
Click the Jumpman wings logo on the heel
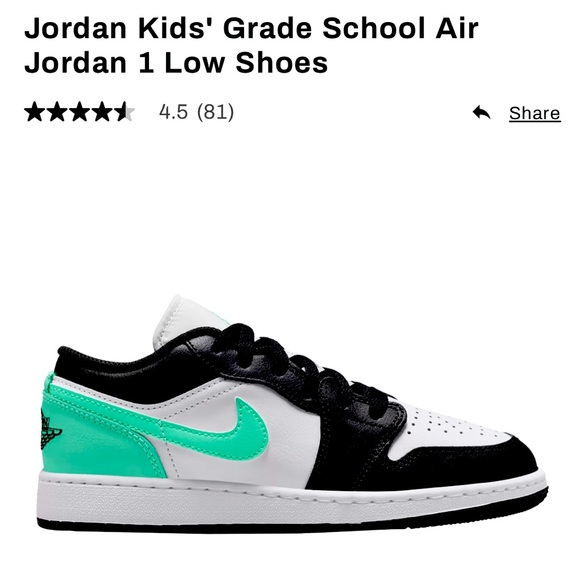(x=49, y=430)
